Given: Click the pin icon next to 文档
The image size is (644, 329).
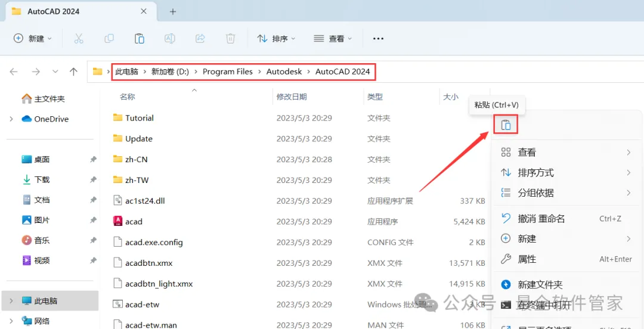Looking at the screenshot, I should 93,200.
